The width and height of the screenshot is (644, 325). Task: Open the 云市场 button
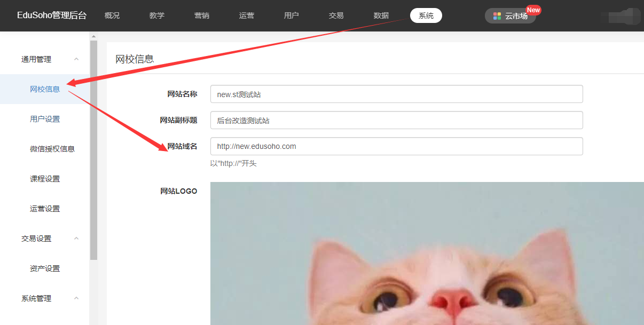click(510, 16)
